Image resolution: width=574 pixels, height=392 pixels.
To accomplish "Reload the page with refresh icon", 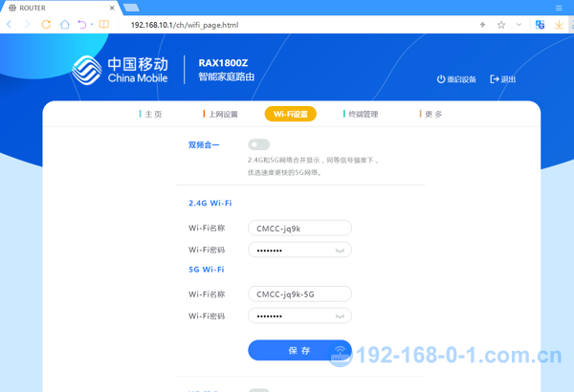I will click(x=46, y=25).
